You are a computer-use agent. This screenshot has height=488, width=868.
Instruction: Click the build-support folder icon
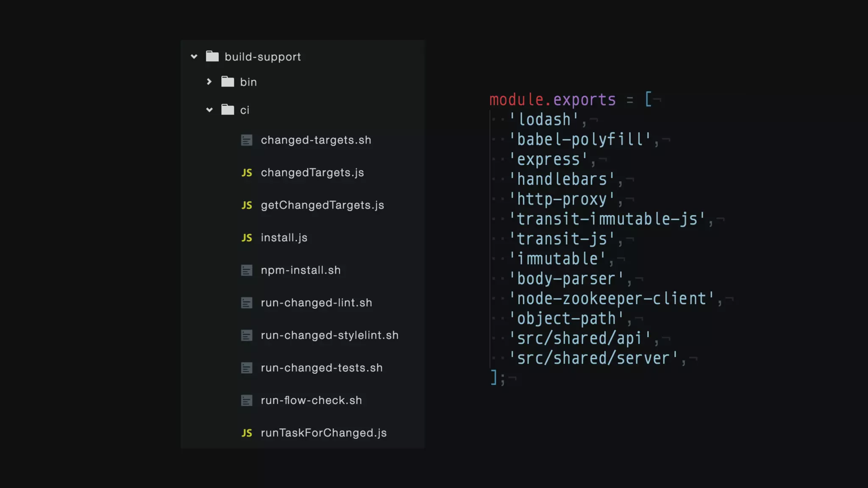point(212,56)
